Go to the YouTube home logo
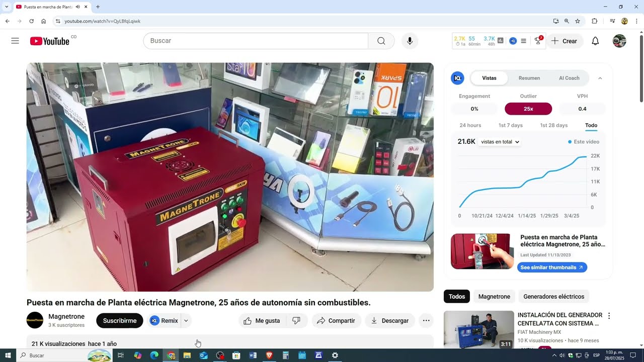This screenshot has height=362, width=644. (x=50, y=41)
